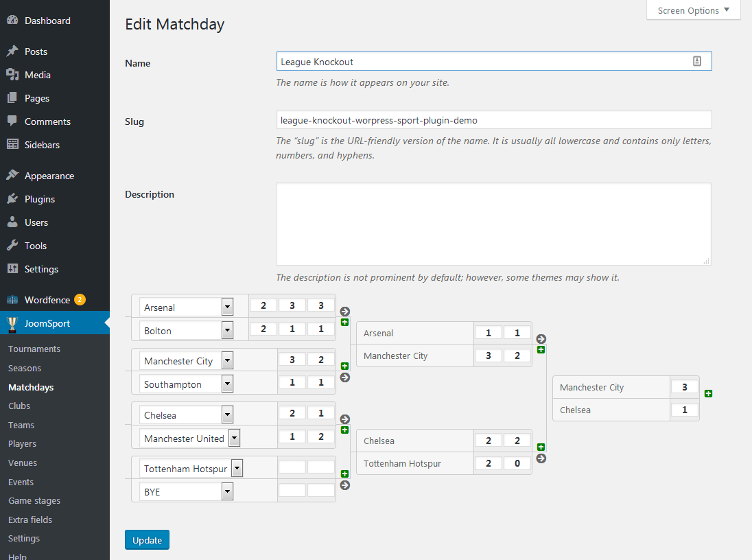The height and width of the screenshot is (560, 752).
Task: Click arrow icon for Chelsea vs Manchester United
Action: (345, 419)
